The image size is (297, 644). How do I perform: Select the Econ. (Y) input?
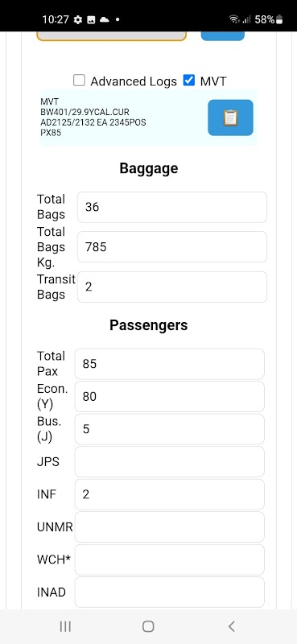coord(169,396)
